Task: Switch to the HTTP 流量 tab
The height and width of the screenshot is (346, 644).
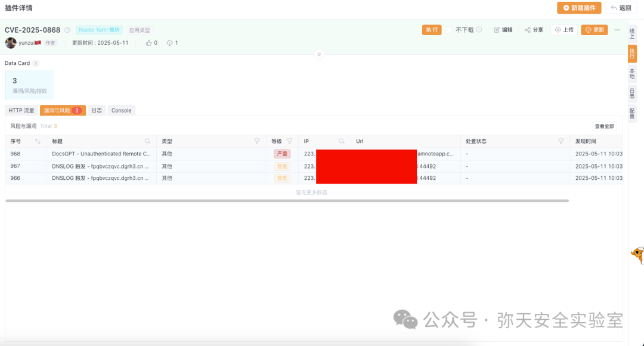Action: [x=21, y=110]
